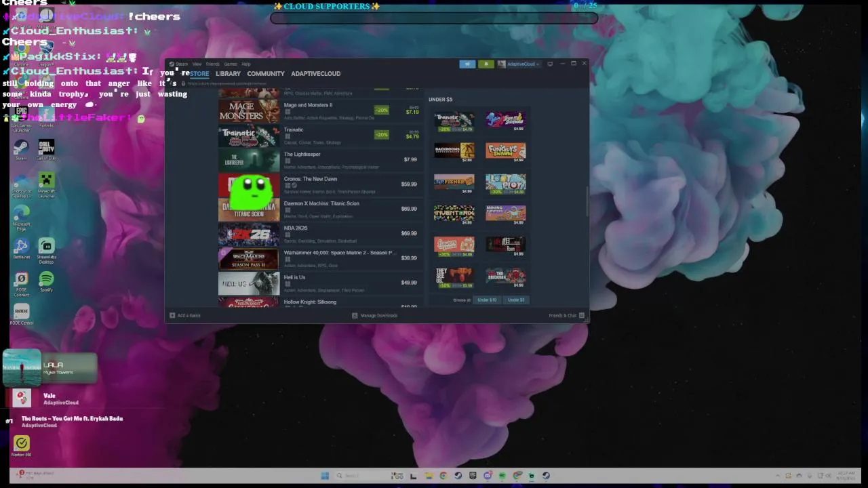Open the Help menu in Steam
This screenshot has height=488, width=868.
pyautogui.click(x=246, y=64)
